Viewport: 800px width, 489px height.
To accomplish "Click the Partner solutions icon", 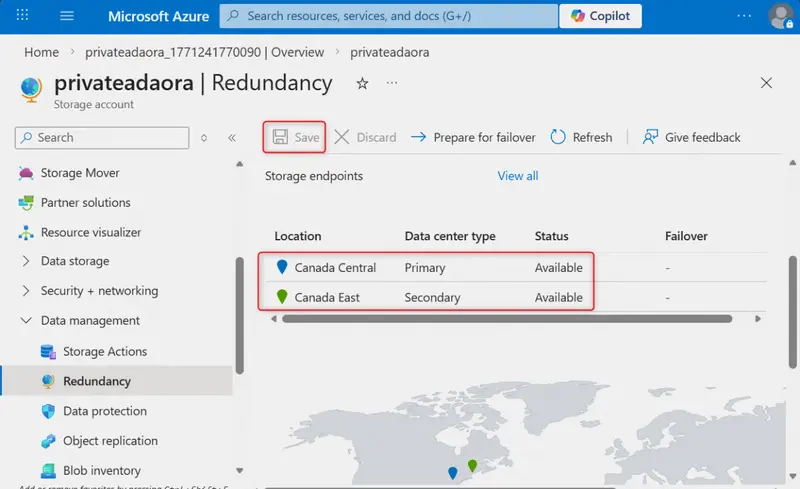I will pyautogui.click(x=26, y=203).
